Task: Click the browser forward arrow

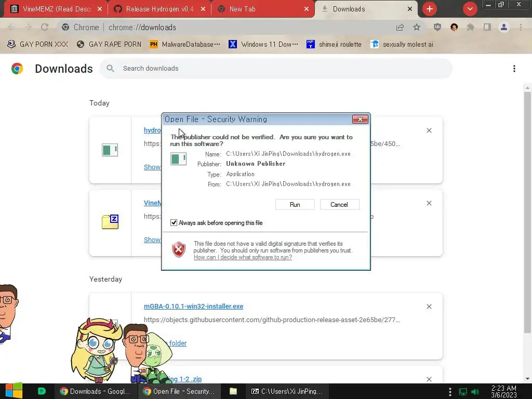Action: (28, 27)
